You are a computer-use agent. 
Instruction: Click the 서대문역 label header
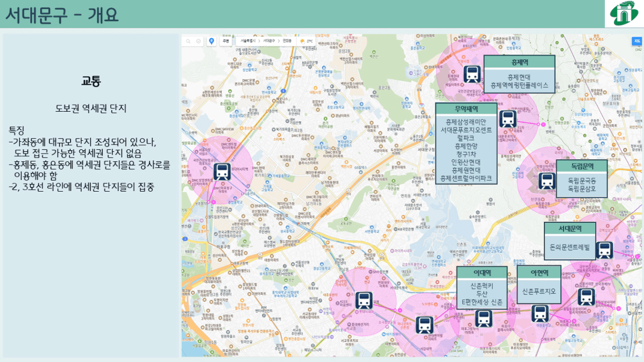point(570,229)
